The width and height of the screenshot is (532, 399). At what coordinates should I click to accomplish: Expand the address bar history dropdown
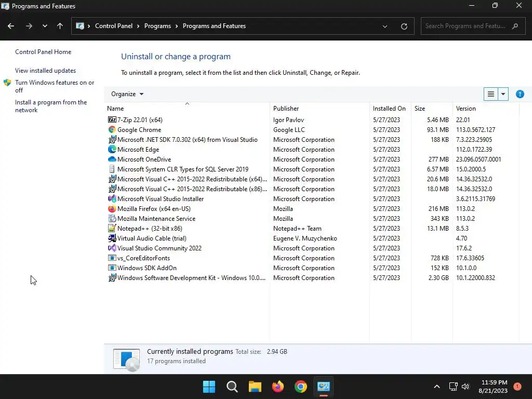click(385, 26)
